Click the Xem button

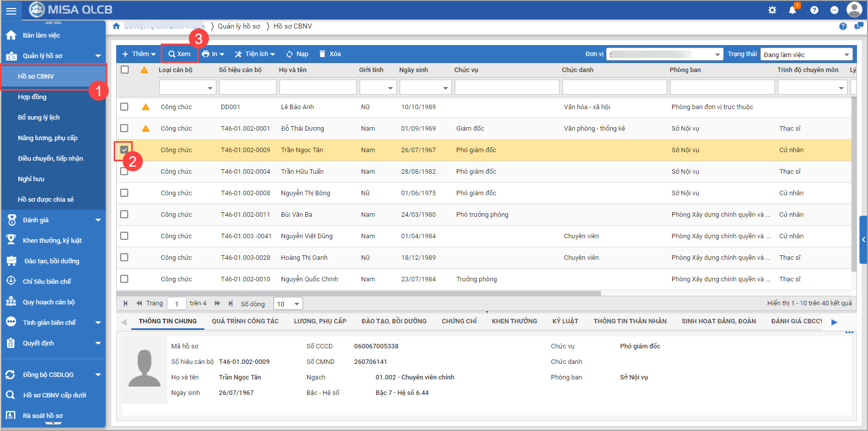tap(179, 54)
